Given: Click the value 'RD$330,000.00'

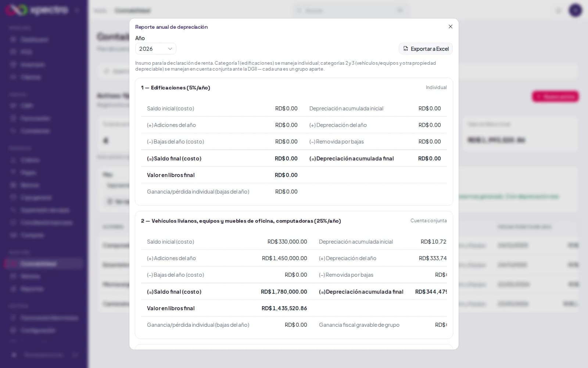Looking at the screenshot, I should [287, 242].
